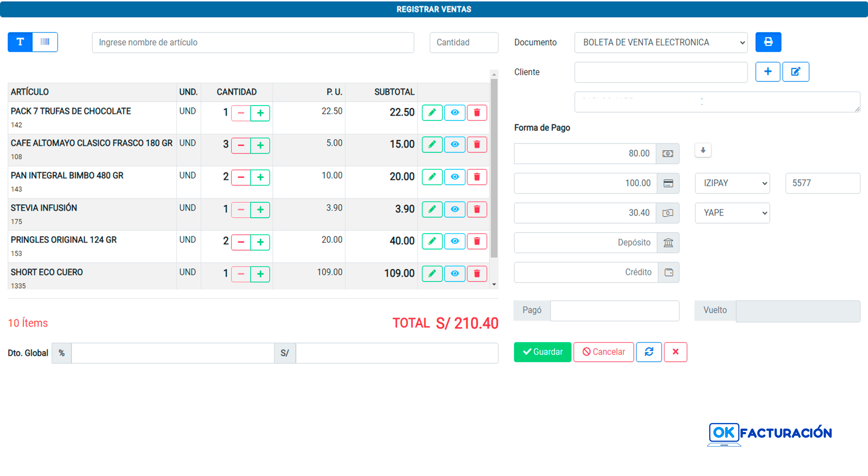This screenshot has width=868, height=476.
Task: Edit the PAN INTEGRAL BIMBO 480 GR item
Action: coord(432,177)
